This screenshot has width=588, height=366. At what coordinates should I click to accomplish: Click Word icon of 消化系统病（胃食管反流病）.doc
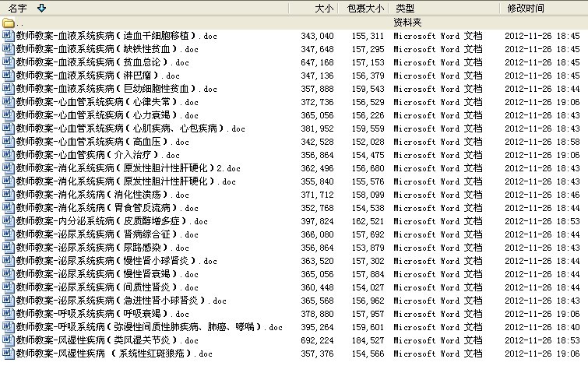click(x=9, y=207)
